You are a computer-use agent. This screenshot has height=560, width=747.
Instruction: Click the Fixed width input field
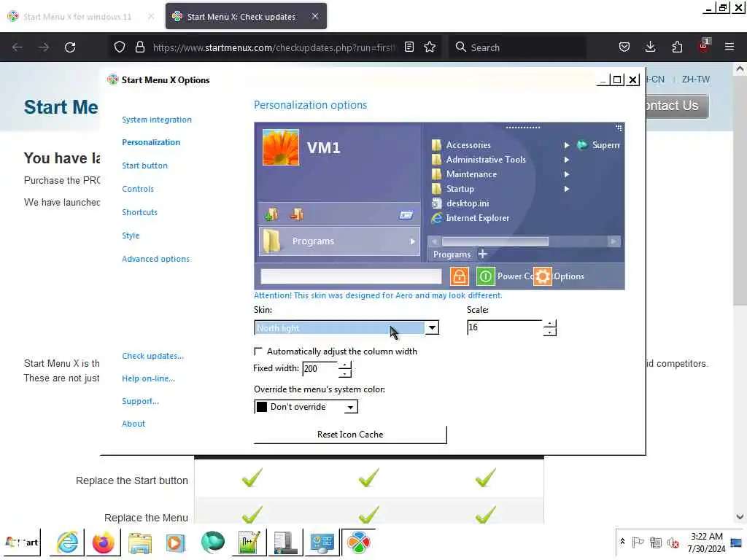(x=320, y=368)
